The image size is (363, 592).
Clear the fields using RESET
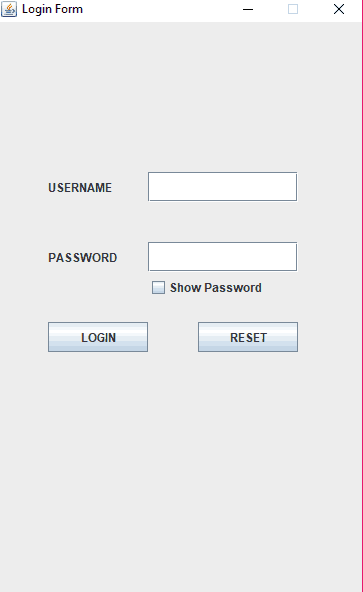click(248, 337)
